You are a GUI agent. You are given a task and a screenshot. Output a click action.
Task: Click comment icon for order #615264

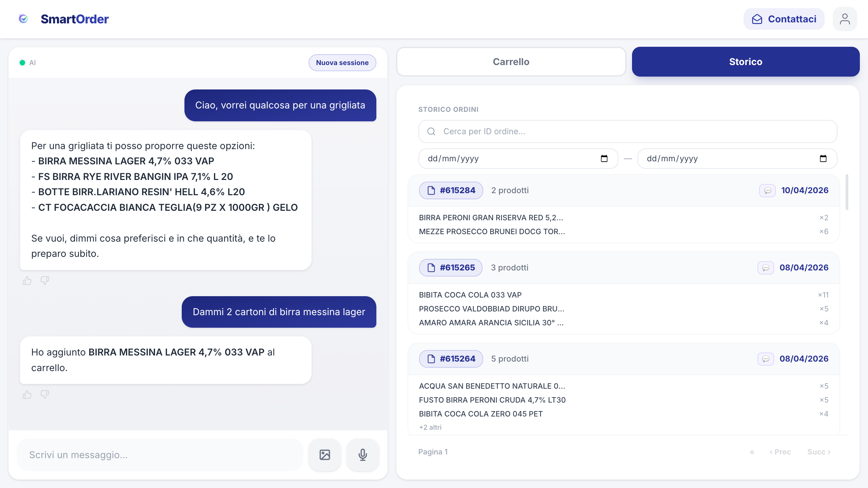tap(766, 359)
